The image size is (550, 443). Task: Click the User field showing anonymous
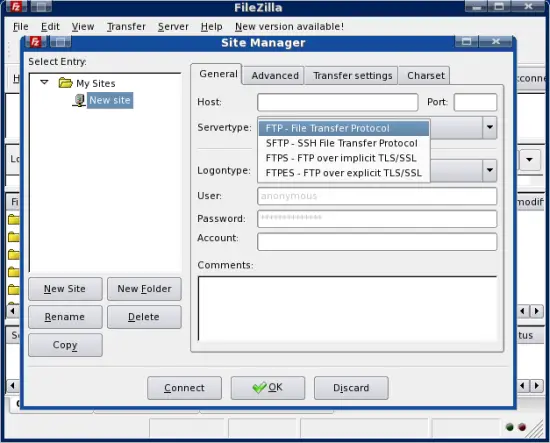(377, 196)
